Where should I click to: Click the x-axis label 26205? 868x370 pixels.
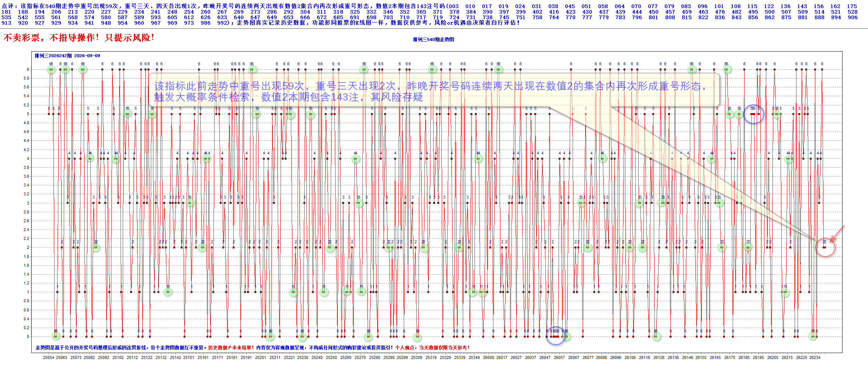tap(772, 357)
